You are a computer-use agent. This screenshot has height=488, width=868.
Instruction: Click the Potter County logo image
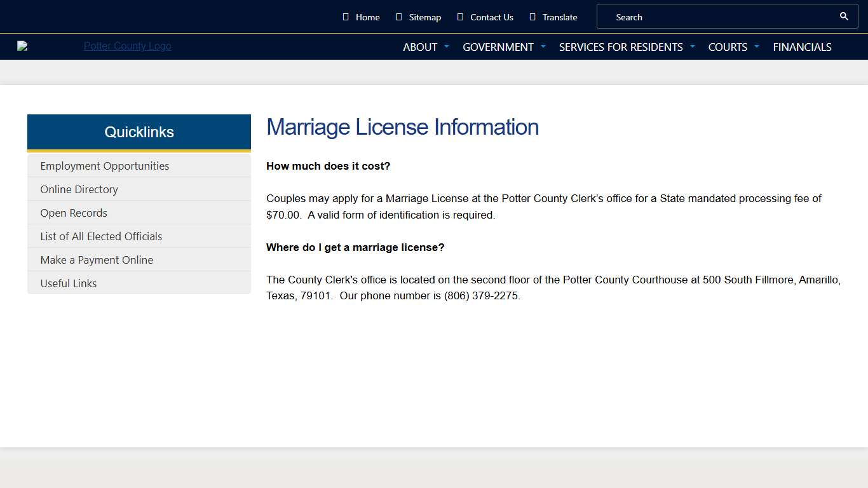click(x=23, y=46)
